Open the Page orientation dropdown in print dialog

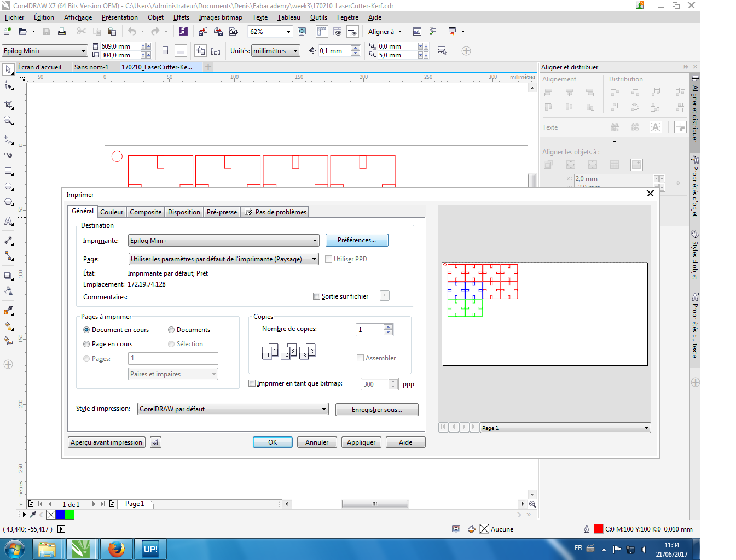pos(223,259)
